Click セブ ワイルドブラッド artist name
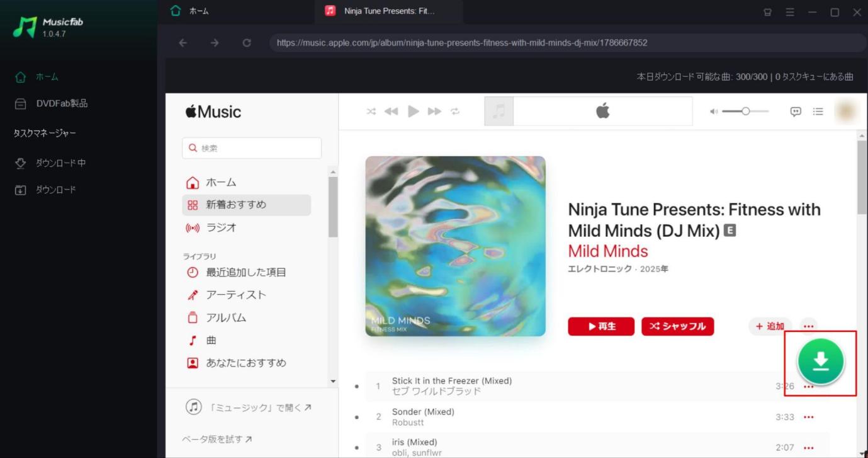This screenshot has width=868, height=458. 436,391
